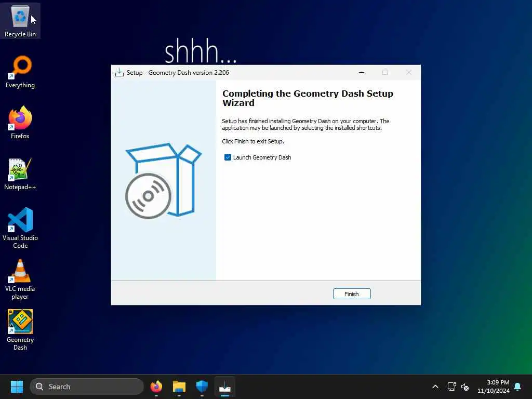This screenshot has width=532, height=399.
Task: Select the Notepad++ desktop shortcut
Action: pyautogui.click(x=20, y=174)
